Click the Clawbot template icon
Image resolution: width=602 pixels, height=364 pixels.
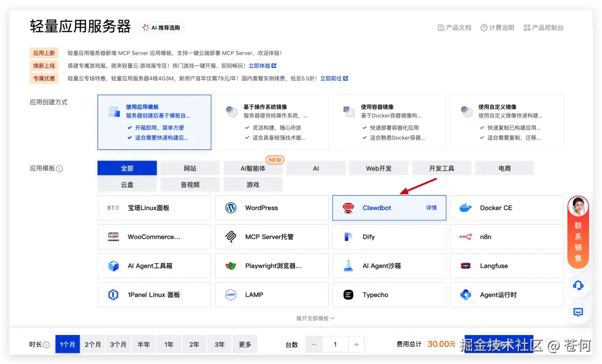[349, 207]
